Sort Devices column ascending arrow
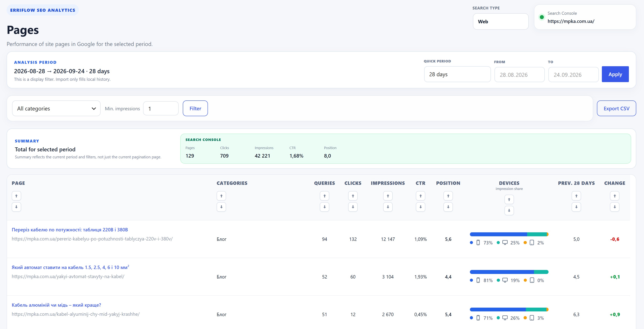644x329 pixels. click(509, 199)
